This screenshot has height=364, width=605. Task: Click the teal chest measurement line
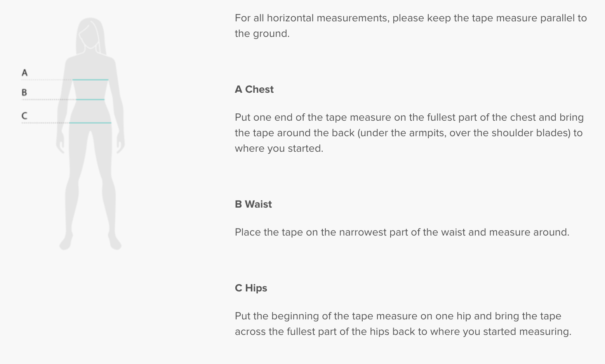click(x=90, y=80)
